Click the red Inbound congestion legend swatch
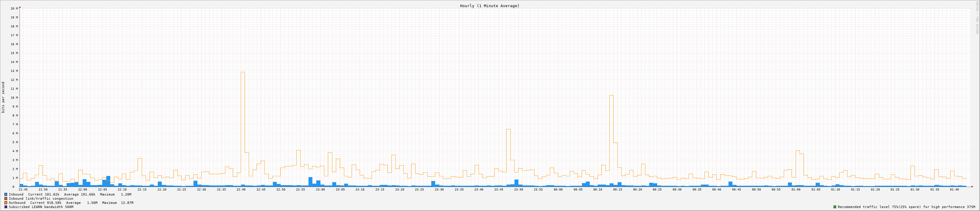This screenshot has height=211, width=980. [6, 199]
